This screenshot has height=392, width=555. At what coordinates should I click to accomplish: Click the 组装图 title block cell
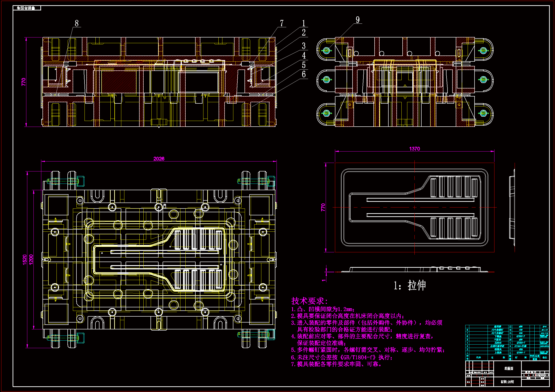(x=508, y=368)
